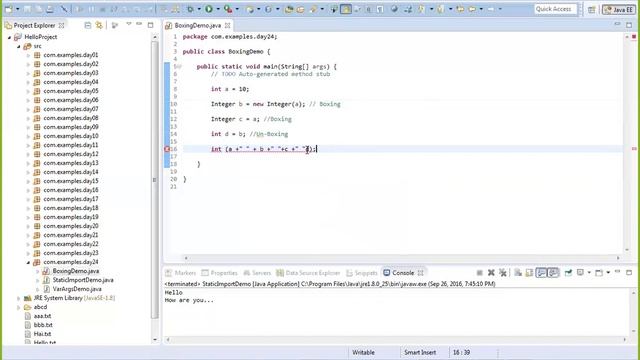Screen dimensions: 640x360
Task: Toggle Link with Editor in Project Explorer
Action: (99, 25)
